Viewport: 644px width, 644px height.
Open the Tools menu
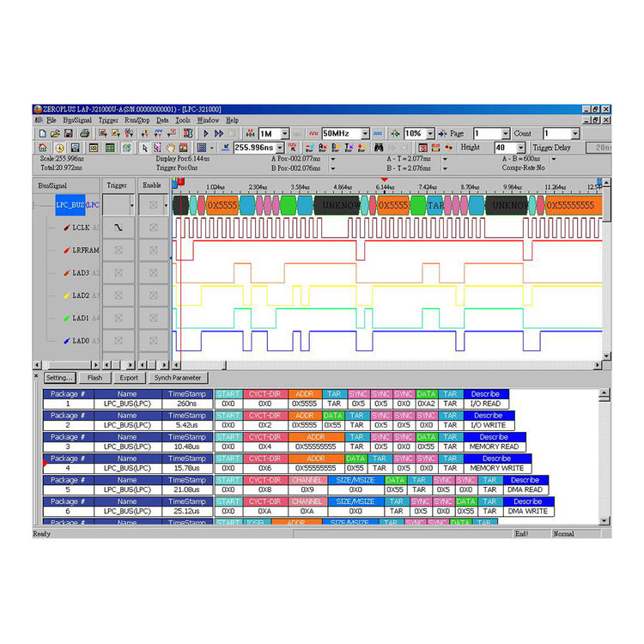[183, 120]
